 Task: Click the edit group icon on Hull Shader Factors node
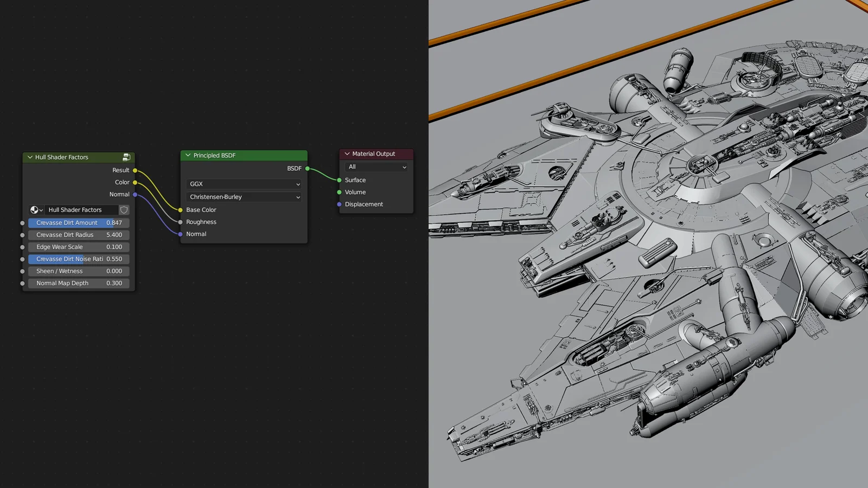[127, 157]
